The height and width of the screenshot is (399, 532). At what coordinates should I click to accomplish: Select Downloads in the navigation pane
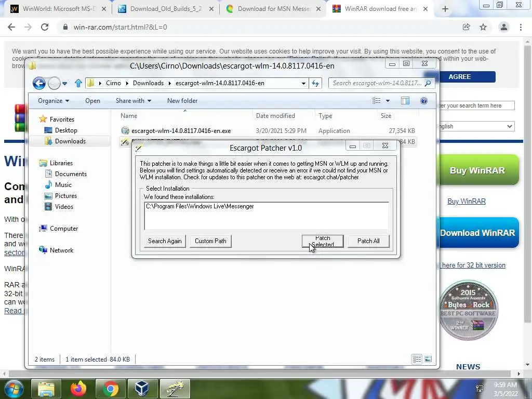pos(65,141)
